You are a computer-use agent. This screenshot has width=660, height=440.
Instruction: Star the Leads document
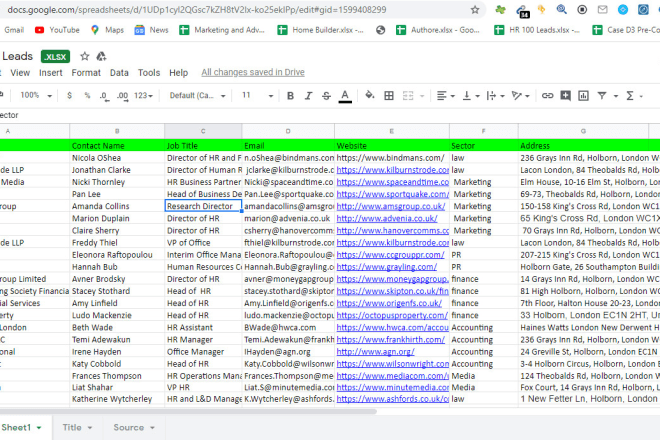tap(85, 56)
